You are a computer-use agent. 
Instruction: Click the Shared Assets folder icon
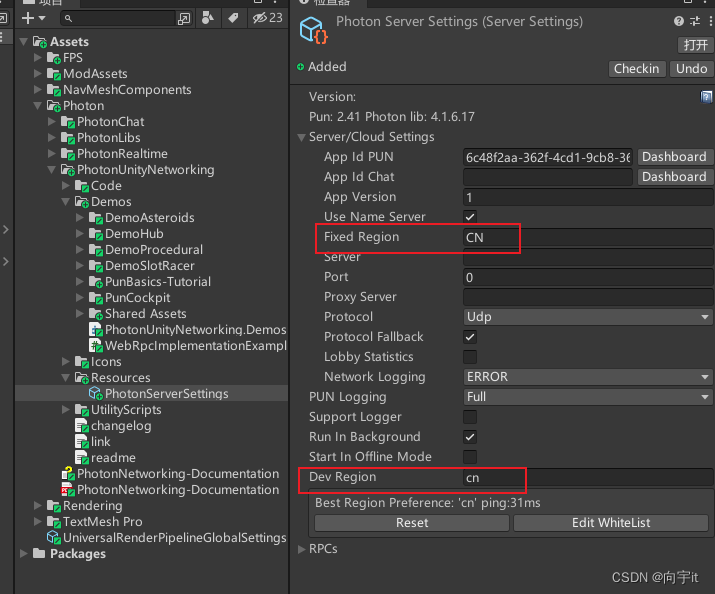[x=95, y=314]
